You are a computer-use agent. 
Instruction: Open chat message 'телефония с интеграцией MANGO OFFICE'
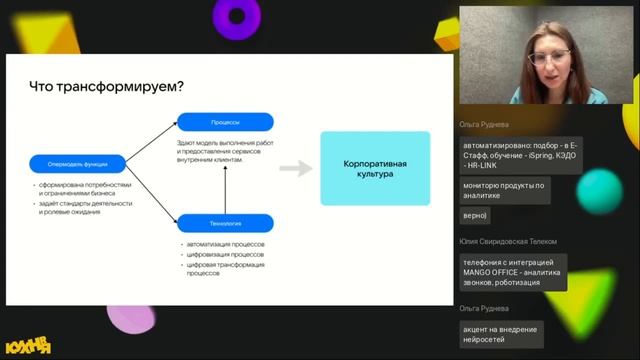coord(513,272)
